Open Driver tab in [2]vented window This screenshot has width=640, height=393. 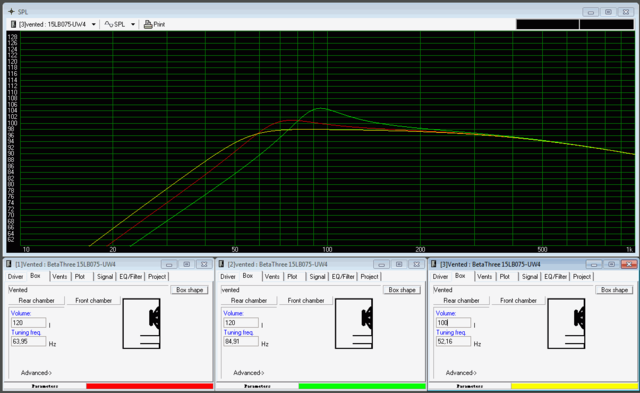pos(228,277)
